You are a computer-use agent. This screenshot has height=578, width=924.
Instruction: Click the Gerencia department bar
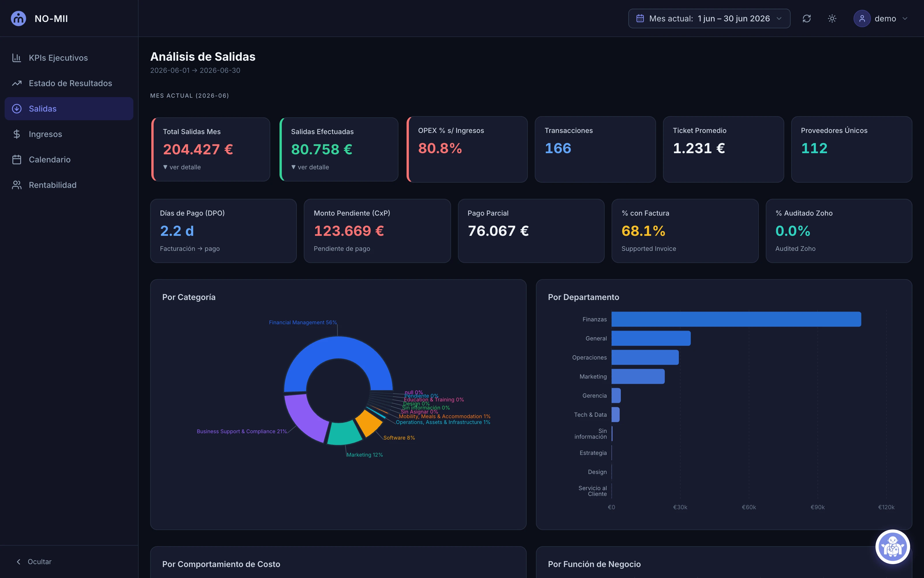(616, 396)
